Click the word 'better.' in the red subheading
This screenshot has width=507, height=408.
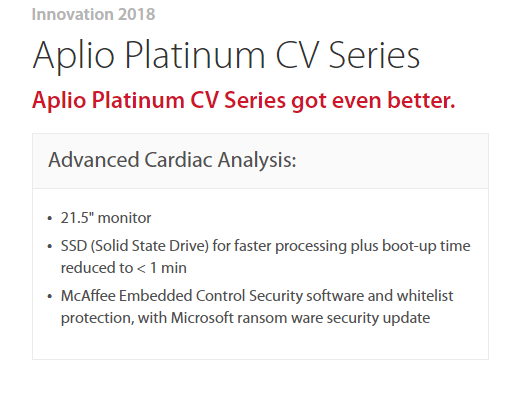[x=421, y=100]
